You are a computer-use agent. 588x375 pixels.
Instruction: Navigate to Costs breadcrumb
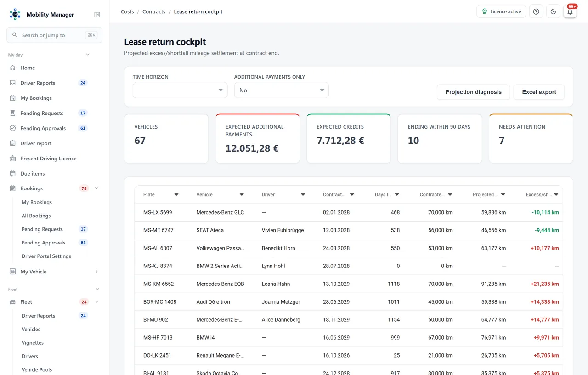click(127, 11)
